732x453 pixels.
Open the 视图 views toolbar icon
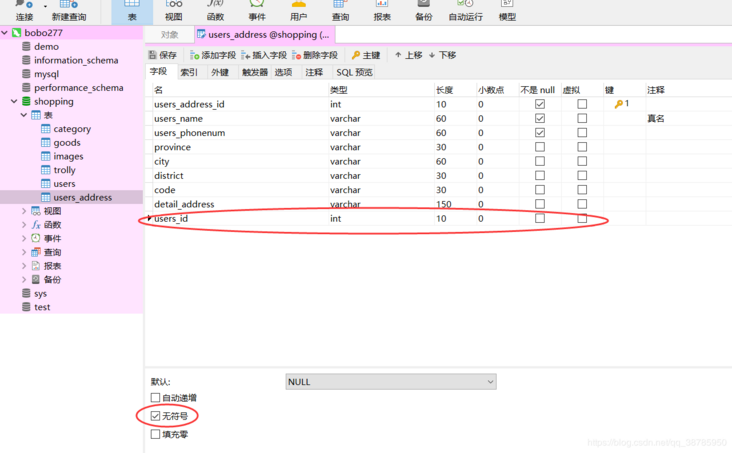pos(173,11)
